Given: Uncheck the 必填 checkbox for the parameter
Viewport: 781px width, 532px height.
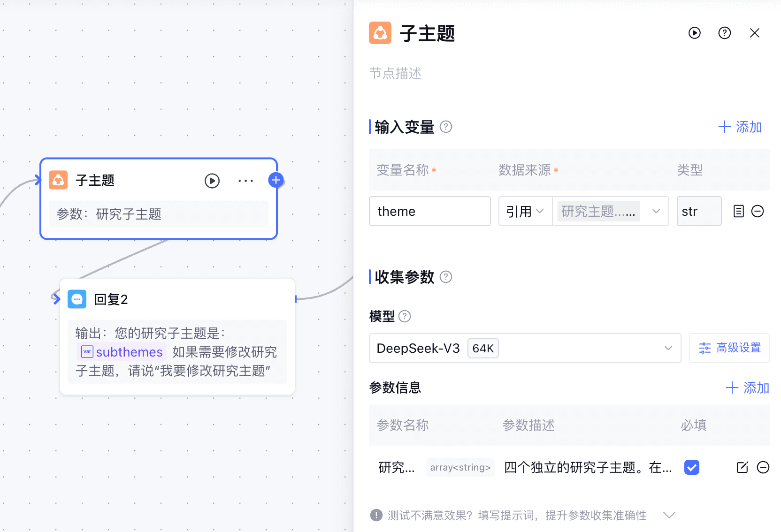Looking at the screenshot, I should coord(691,467).
